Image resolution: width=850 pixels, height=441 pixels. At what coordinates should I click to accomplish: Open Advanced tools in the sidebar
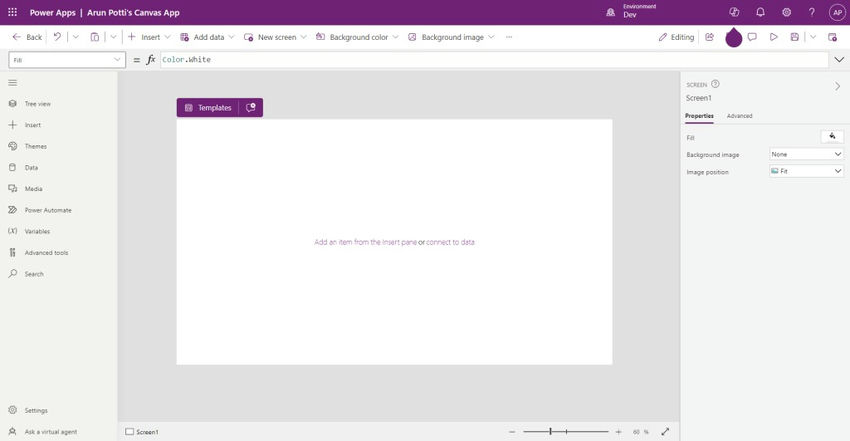(x=38, y=252)
